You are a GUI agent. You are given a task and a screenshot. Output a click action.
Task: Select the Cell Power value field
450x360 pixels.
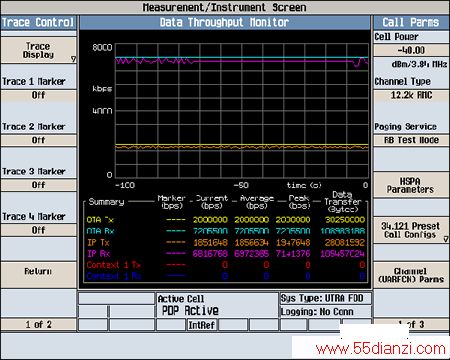411,50
